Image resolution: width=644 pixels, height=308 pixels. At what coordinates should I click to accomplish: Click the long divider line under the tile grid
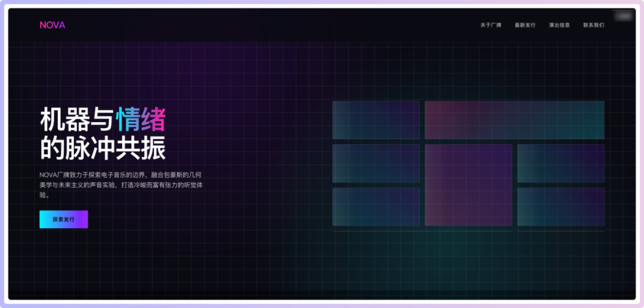point(422,231)
